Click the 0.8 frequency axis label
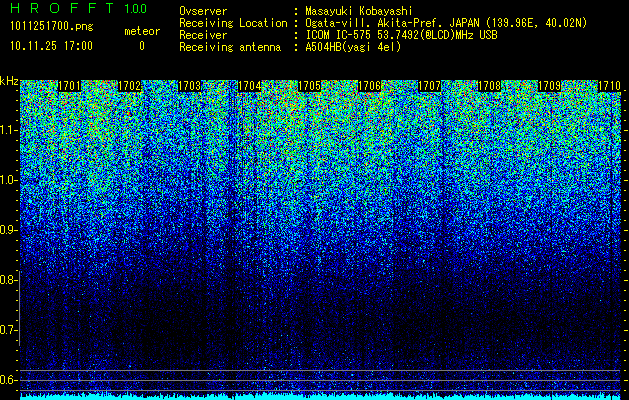The width and height of the screenshot is (629, 400). 8,280
